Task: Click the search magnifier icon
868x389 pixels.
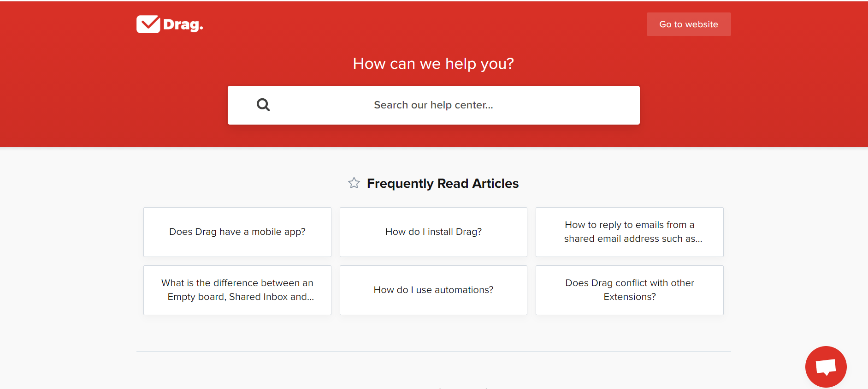Action: 263,105
